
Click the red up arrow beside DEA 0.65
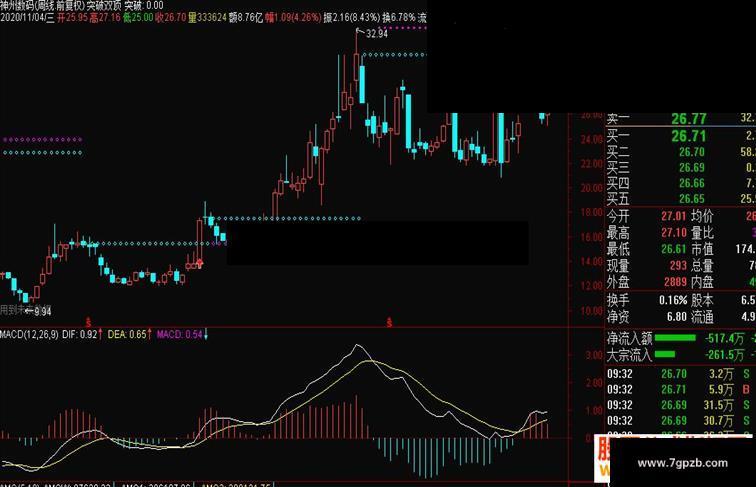pyautogui.click(x=149, y=334)
